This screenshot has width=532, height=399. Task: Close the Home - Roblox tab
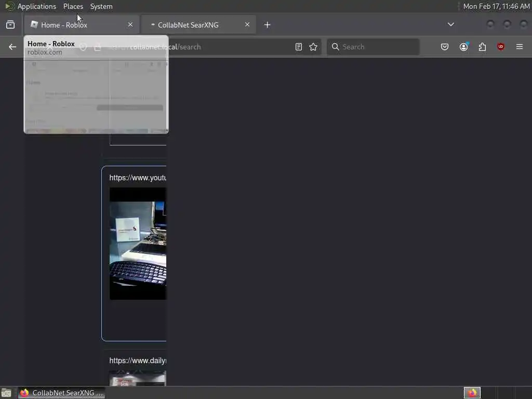coord(130,24)
